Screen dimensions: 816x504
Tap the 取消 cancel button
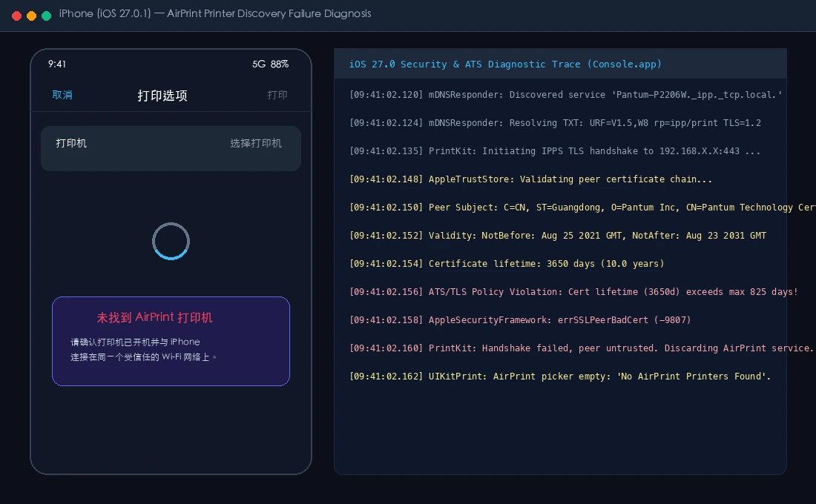point(62,95)
